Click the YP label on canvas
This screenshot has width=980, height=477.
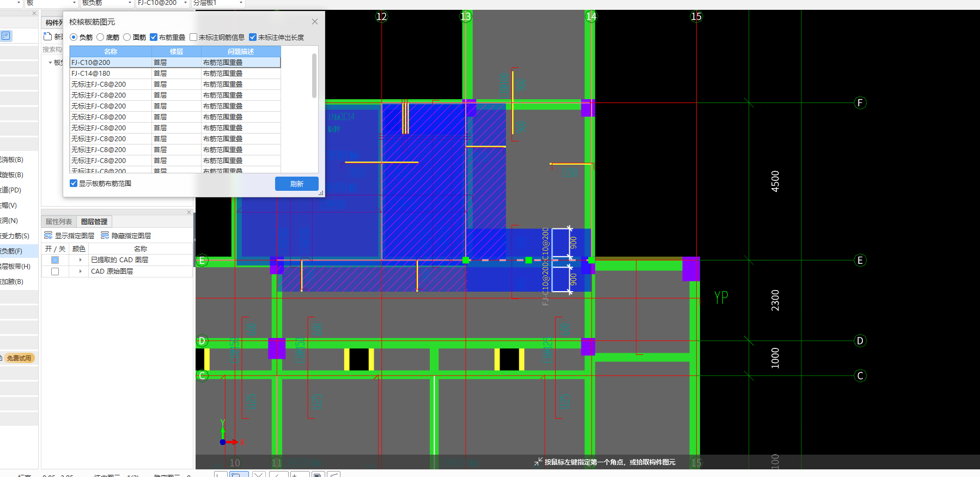click(721, 298)
